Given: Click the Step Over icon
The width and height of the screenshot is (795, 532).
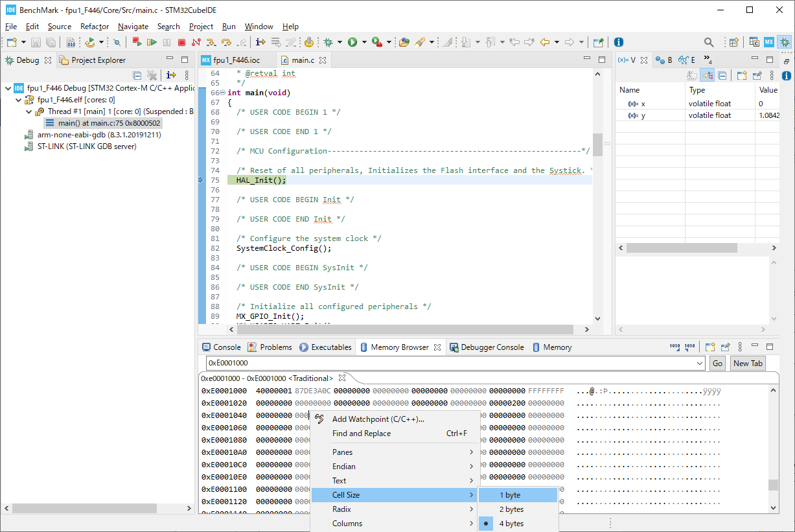Looking at the screenshot, I should [226, 42].
